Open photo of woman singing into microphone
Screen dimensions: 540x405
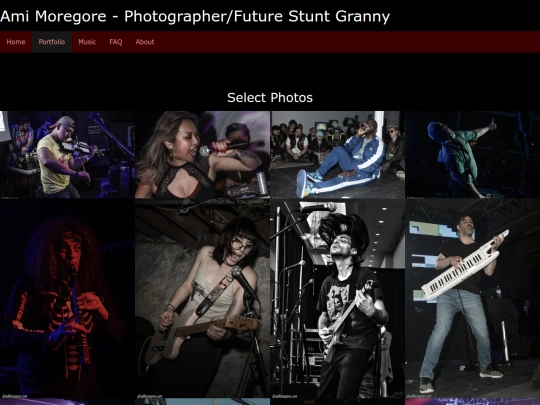point(202,155)
